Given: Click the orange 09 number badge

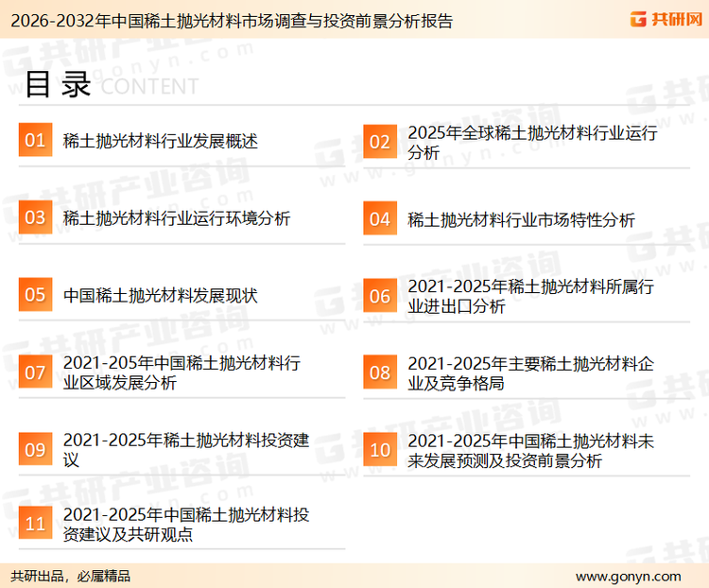Looking at the screenshot, I should [x=35, y=449].
